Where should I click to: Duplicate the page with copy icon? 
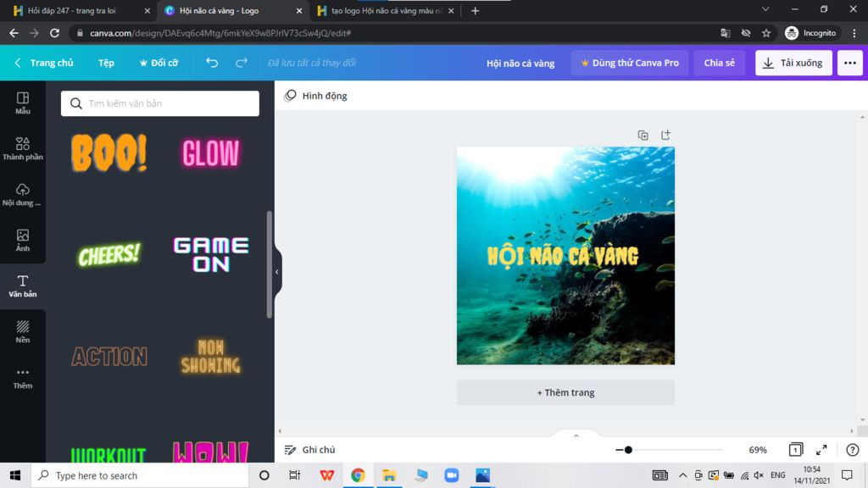pos(643,135)
